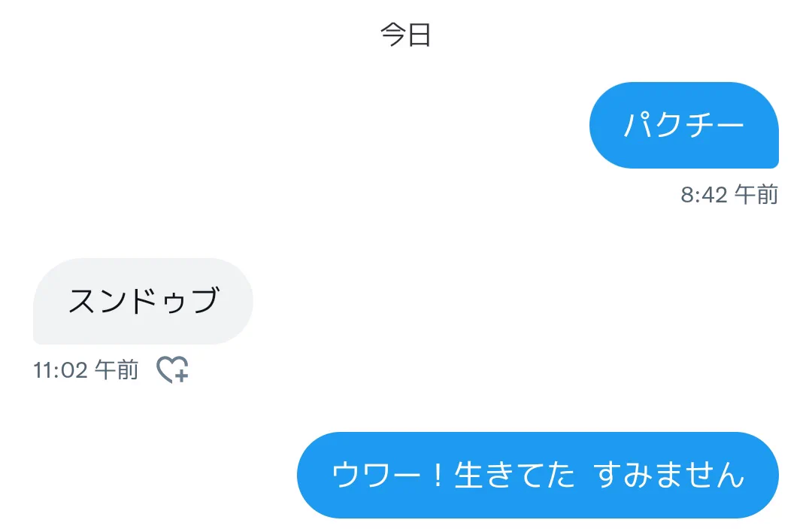Click the word すみません in the last message

pyautogui.click(x=669, y=475)
